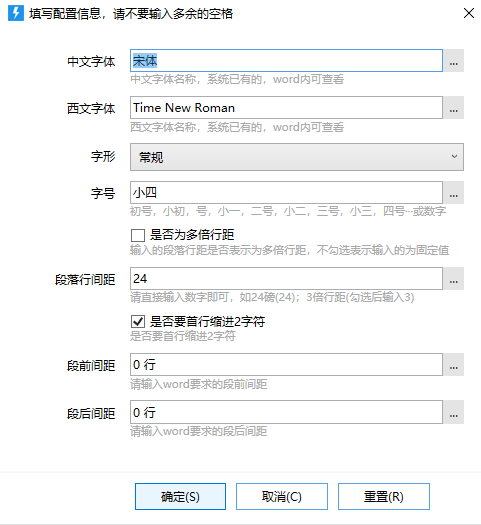
Task: Open the ellipsis picker next to 西文字体
Action: click(454, 107)
